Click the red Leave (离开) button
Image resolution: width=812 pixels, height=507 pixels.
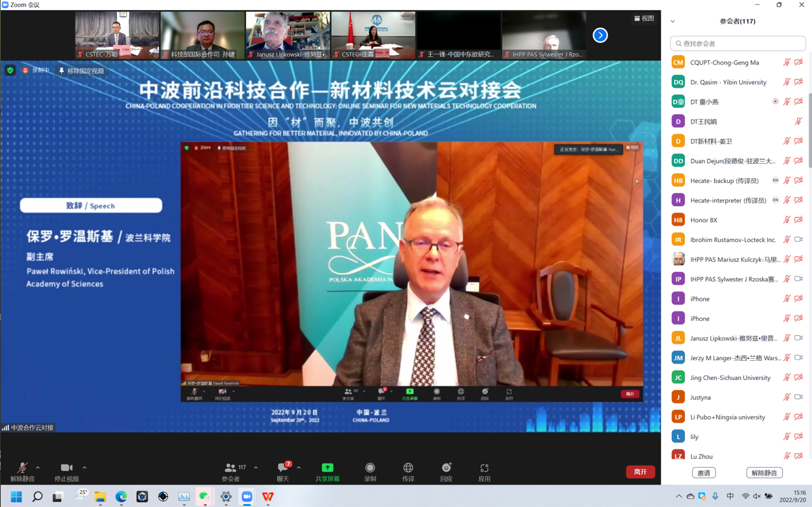pyautogui.click(x=641, y=472)
